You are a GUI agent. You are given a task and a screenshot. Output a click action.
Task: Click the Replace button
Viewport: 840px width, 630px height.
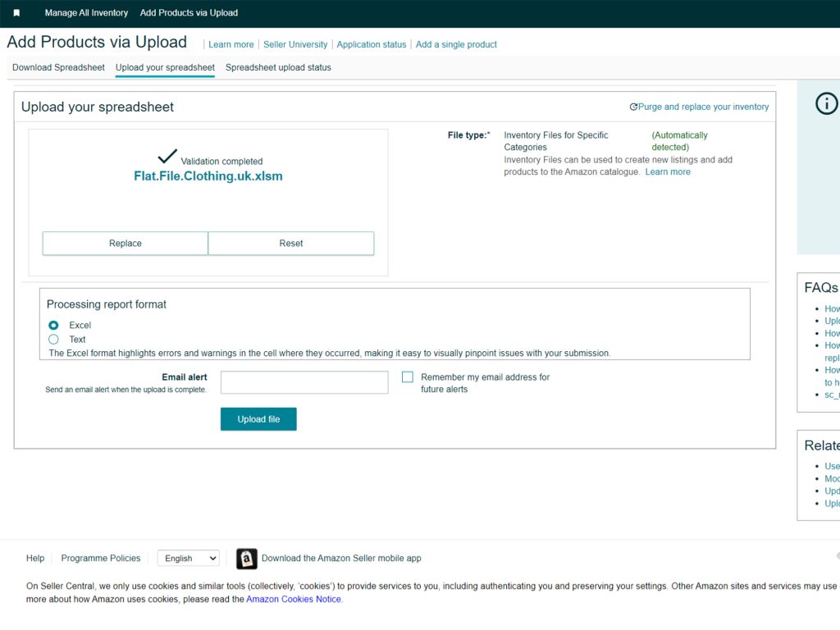tap(126, 243)
